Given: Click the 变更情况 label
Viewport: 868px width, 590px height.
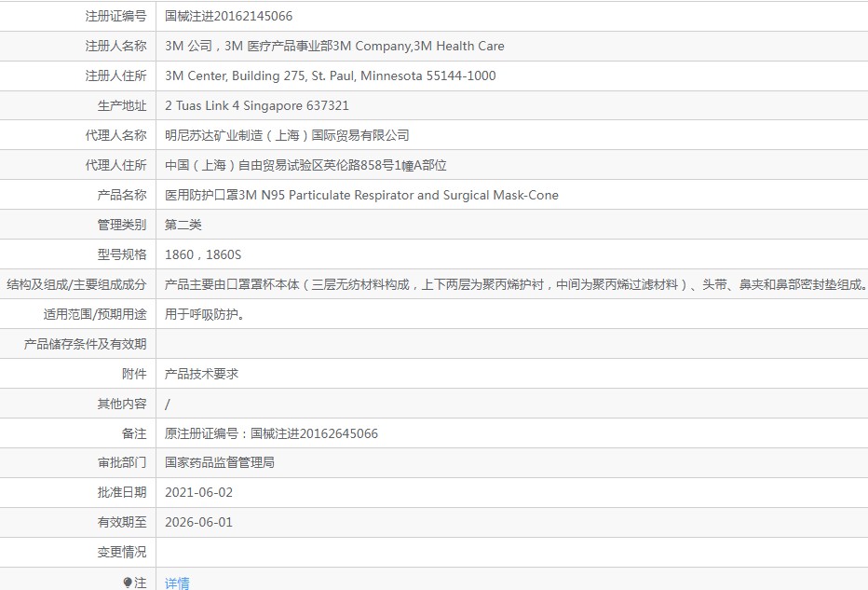Looking at the screenshot, I should 122,553.
